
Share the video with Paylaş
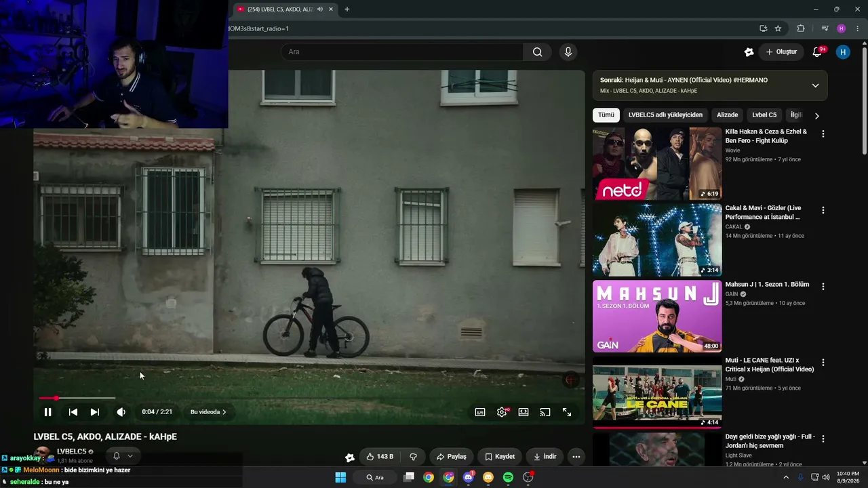[x=452, y=457]
